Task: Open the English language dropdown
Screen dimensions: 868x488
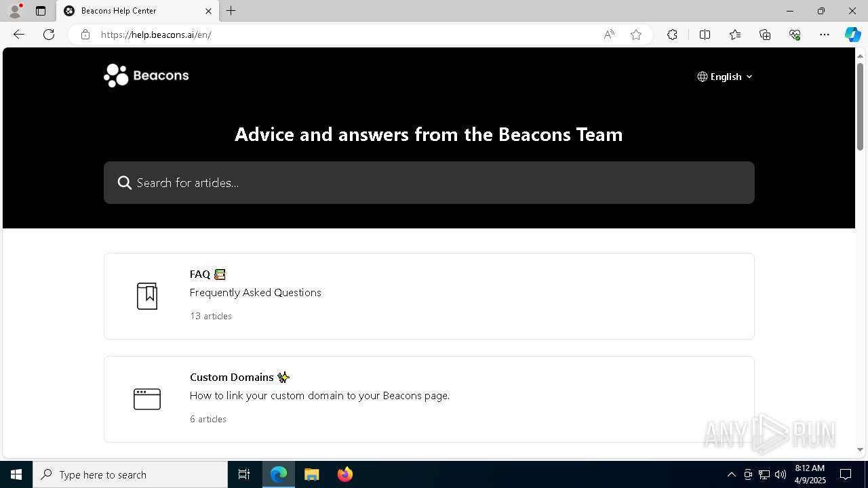Action: click(x=725, y=77)
